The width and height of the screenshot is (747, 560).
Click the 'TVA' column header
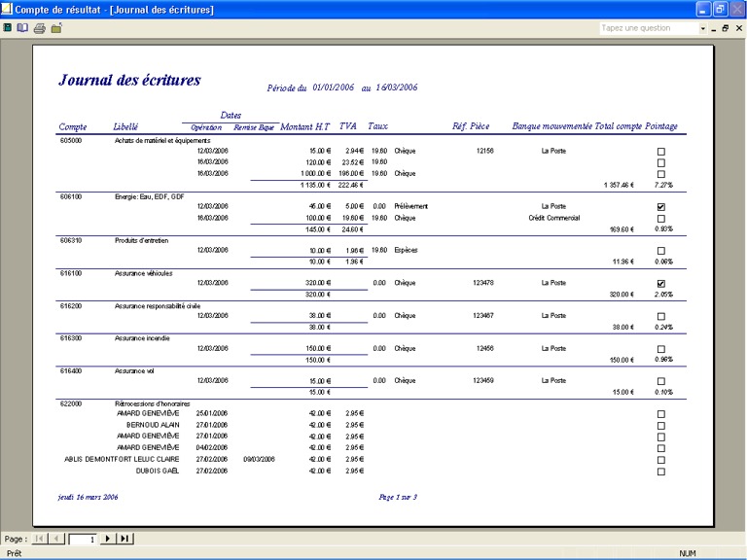348,126
